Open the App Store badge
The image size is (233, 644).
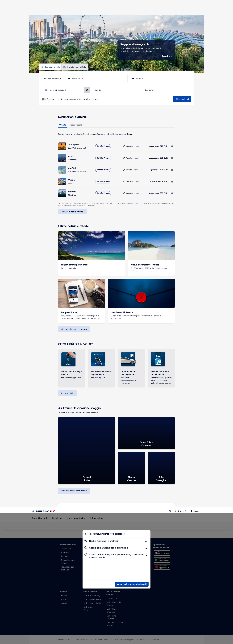pyautogui.click(x=162, y=553)
